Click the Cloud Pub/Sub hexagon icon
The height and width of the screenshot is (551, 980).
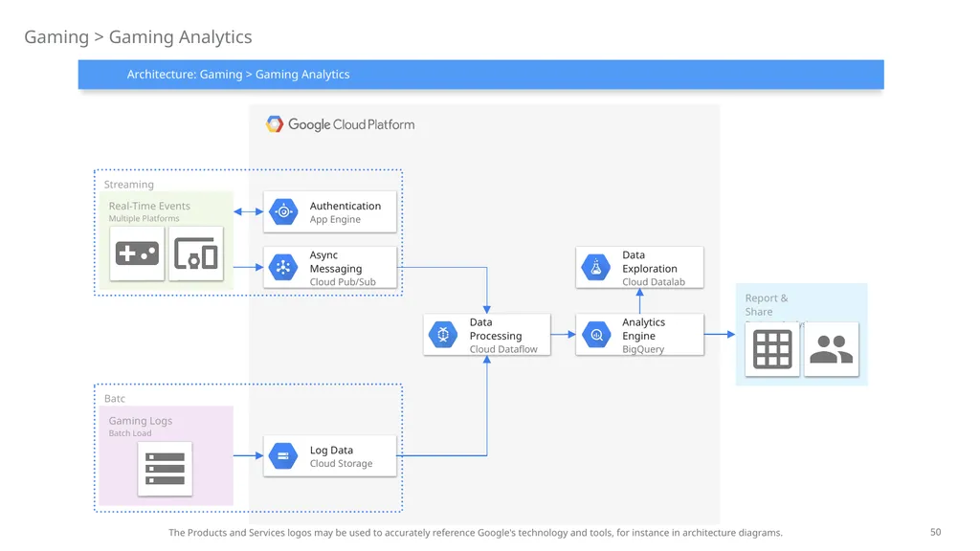click(x=283, y=268)
